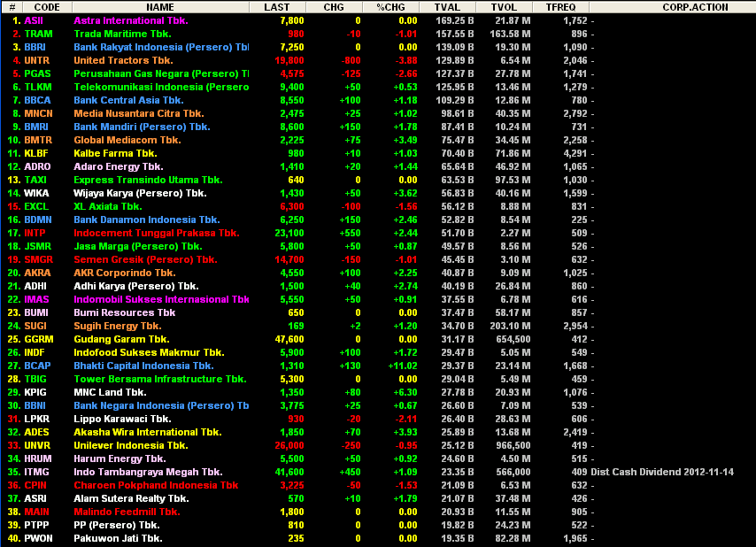Viewport: 756px width, 547px height.
Task: Sort by the CHG column header
Action: pos(334,7)
